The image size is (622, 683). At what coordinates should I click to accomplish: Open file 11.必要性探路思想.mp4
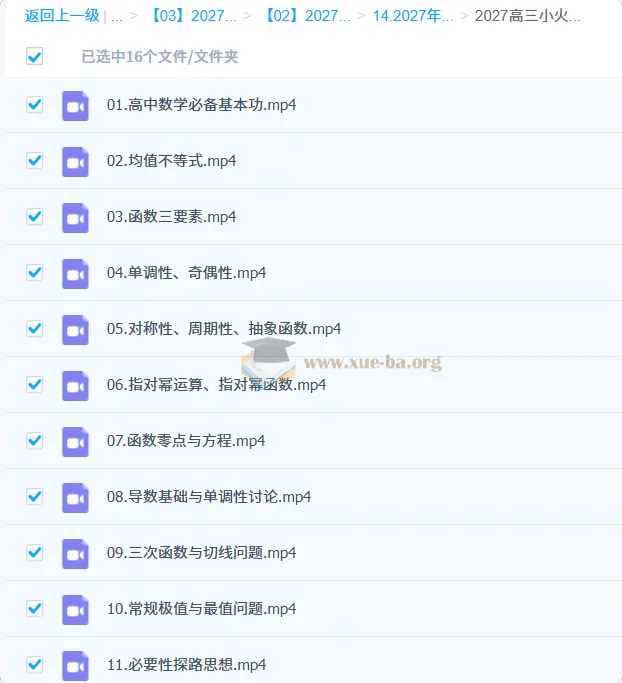point(186,665)
